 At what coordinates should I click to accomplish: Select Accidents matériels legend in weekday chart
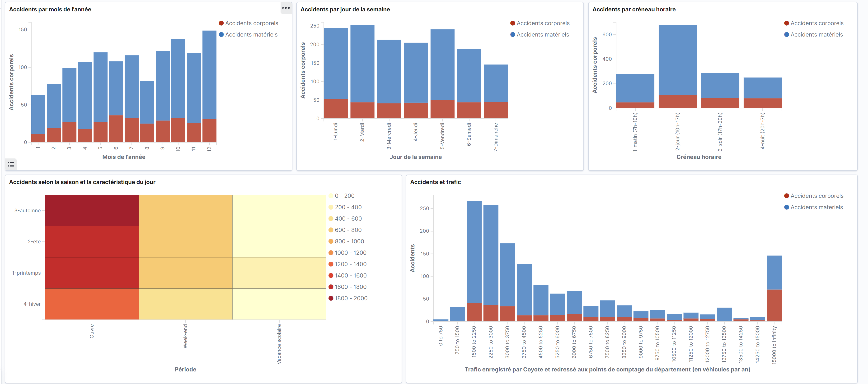click(x=540, y=35)
